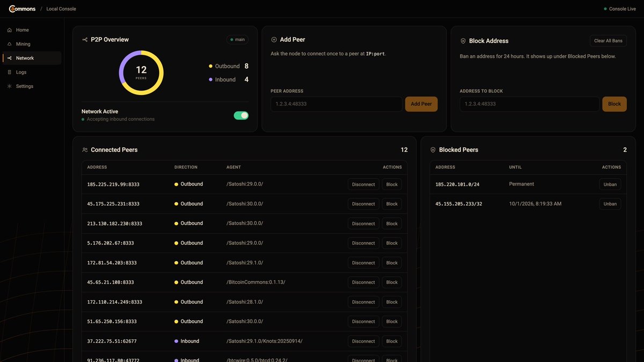The width and height of the screenshot is (644, 362).
Task: Click the Permanent ban duration text
Action: point(522,184)
